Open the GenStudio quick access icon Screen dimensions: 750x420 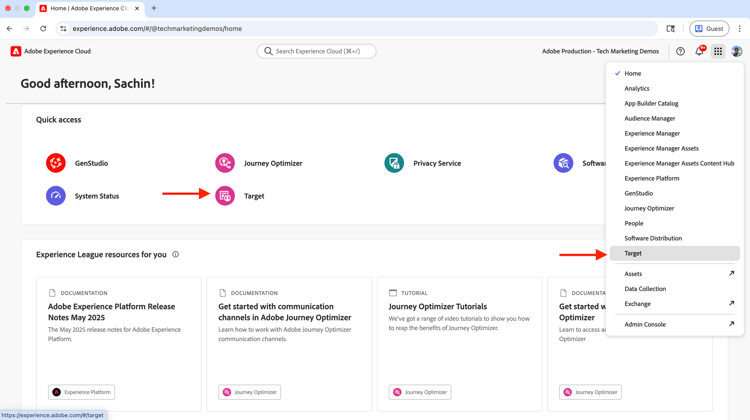(x=55, y=163)
